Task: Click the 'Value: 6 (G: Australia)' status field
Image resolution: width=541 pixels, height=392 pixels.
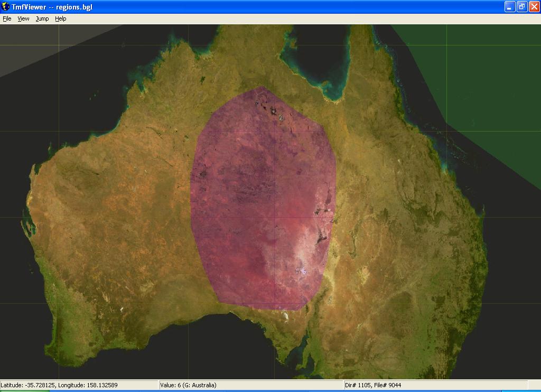Action: (x=251, y=385)
